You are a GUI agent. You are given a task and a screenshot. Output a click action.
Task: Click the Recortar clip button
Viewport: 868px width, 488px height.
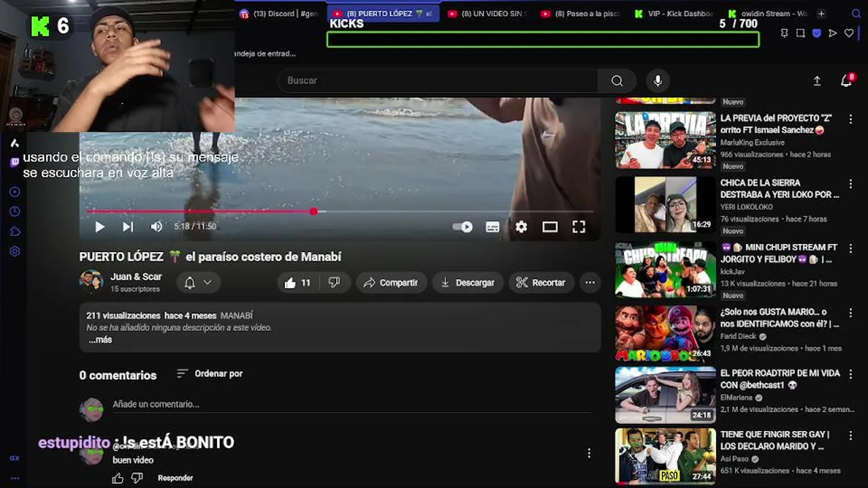click(540, 283)
